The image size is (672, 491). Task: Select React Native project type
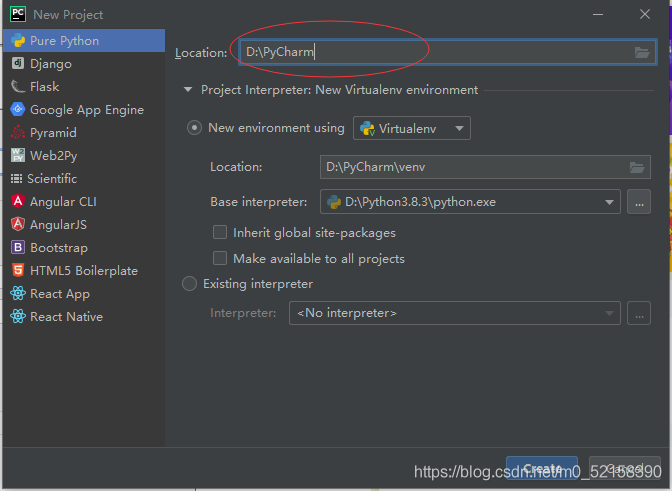click(84, 317)
